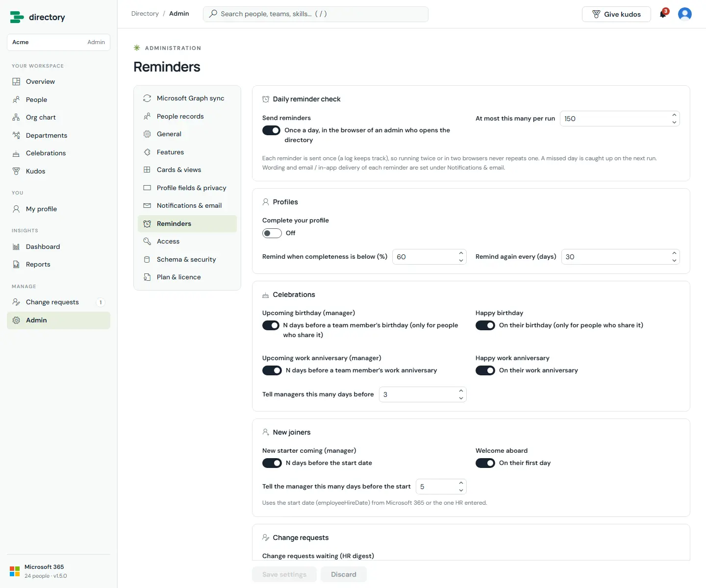Click the Celebrations cake icon in sidebar

click(16, 153)
